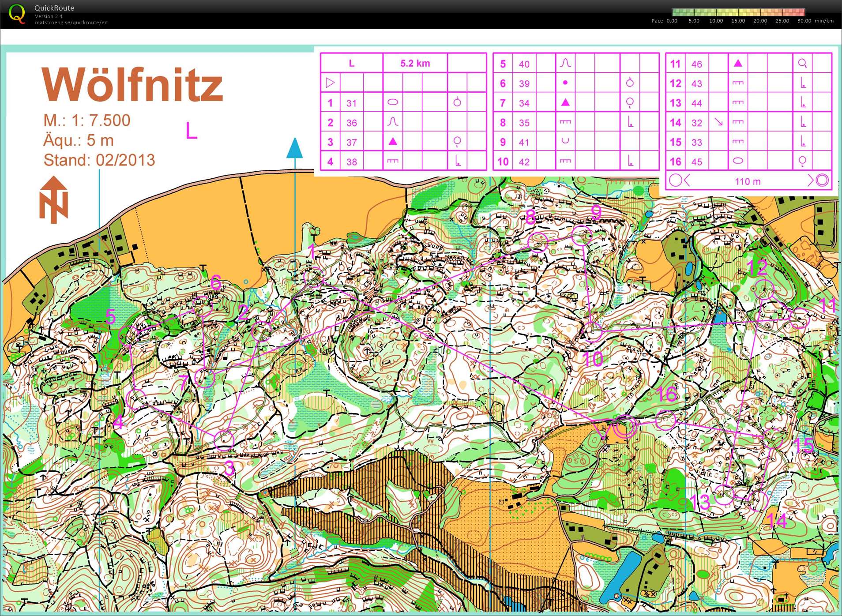The height and width of the screenshot is (616, 842).
Task: Click the scale text M.: 1: 7.500
Action: [87, 120]
